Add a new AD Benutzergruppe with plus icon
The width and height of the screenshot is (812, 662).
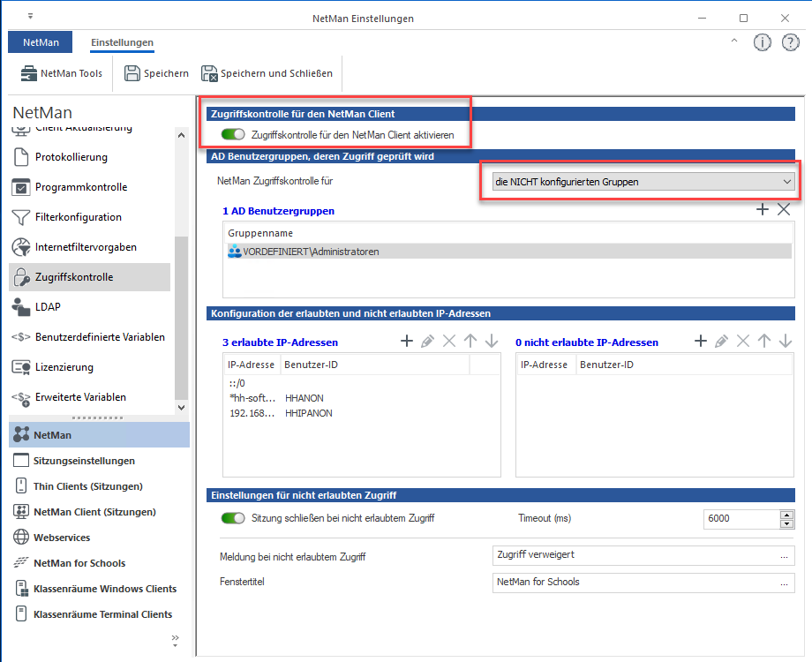coord(763,209)
